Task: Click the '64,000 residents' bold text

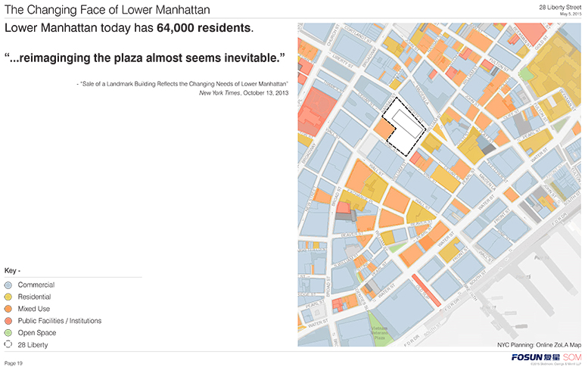Action: (204, 28)
